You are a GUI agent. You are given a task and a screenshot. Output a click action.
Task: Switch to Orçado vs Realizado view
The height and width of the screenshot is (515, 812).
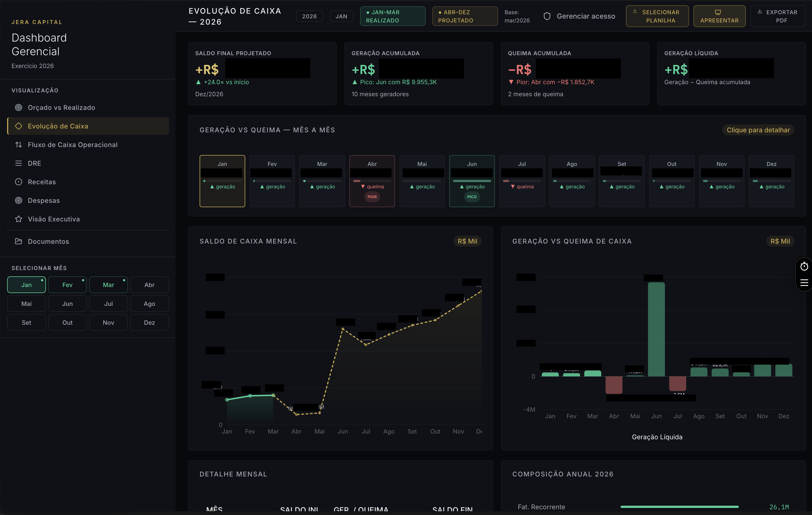click(x=61, y=108)
